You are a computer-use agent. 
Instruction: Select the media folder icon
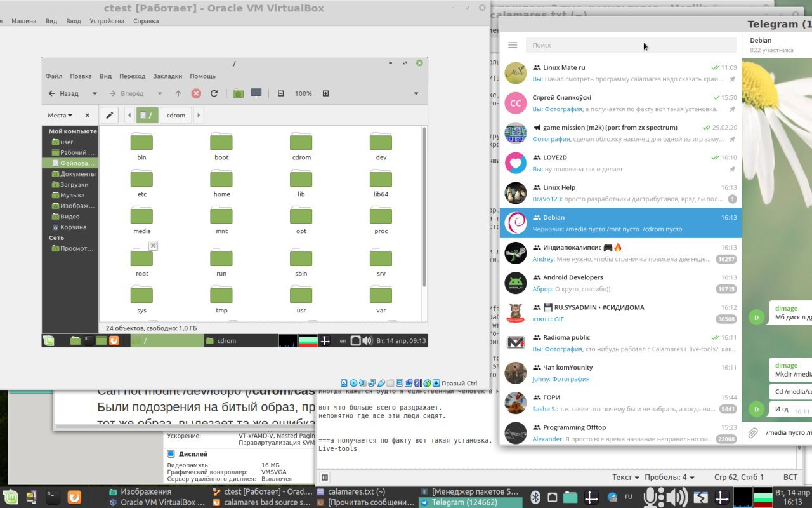pos(141,215)
